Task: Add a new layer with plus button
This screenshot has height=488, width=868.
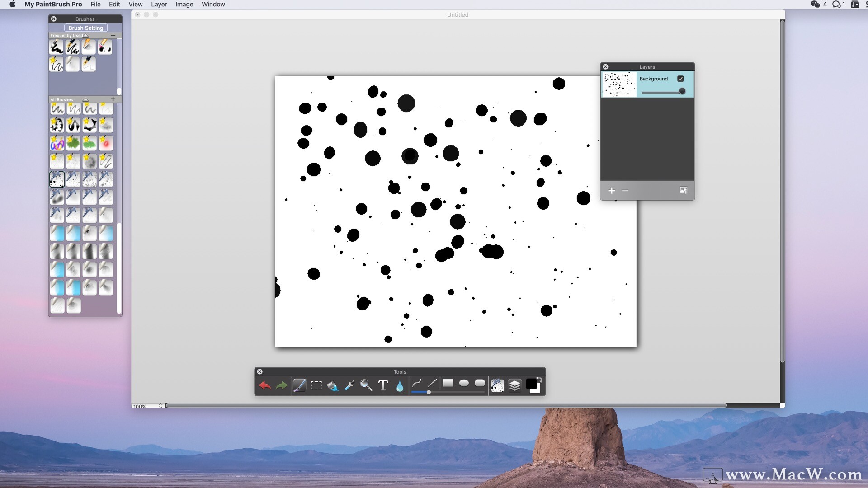Action: [612, 191]
